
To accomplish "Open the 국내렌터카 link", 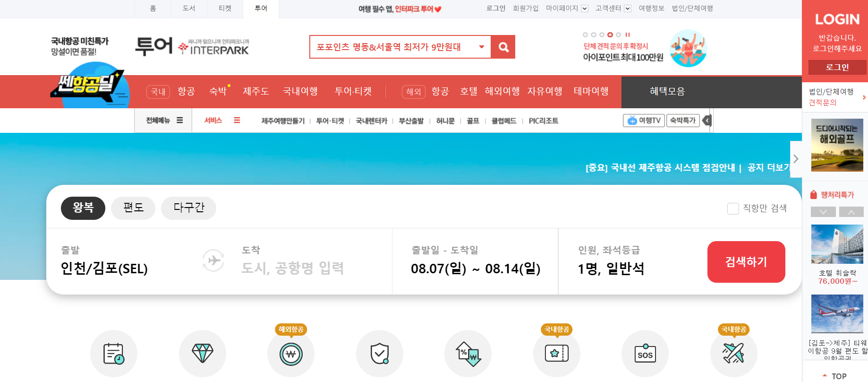I will click(372, 121).
